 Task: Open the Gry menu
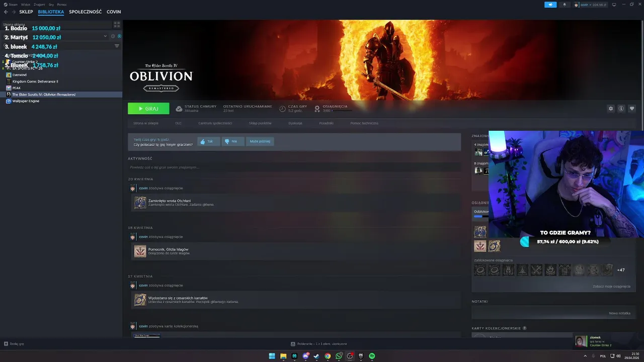(51, 5)
